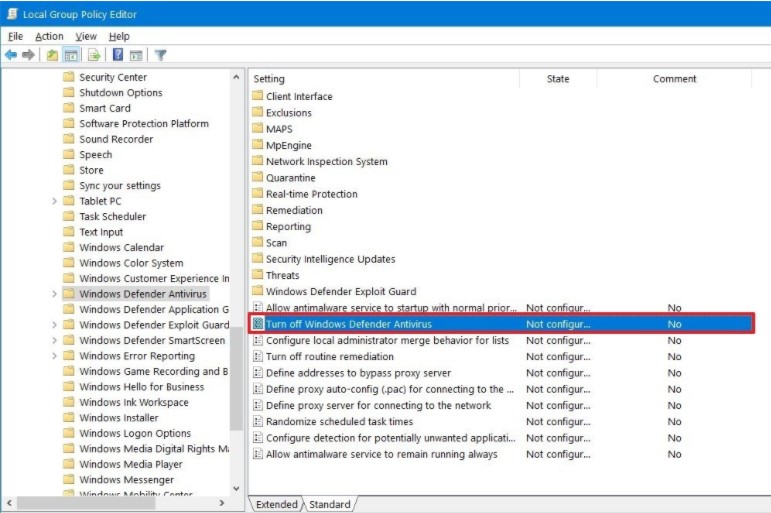Image resolution: width=771 pixels, height=513 pixels.
Task: Click the Up one level folder icon
Action: point(52,55)
